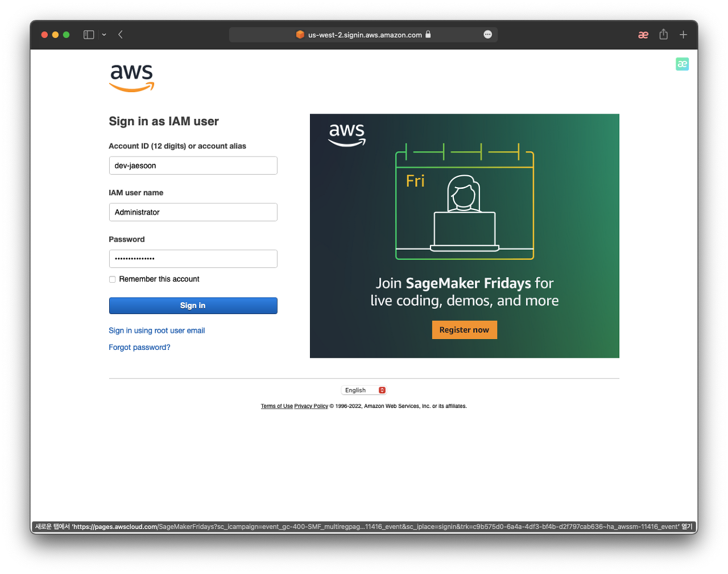Viewport: 728px width, 574px height.
Task: Click the page settings ellipsis icon in the address bar
Action: (x=488, y=35)
